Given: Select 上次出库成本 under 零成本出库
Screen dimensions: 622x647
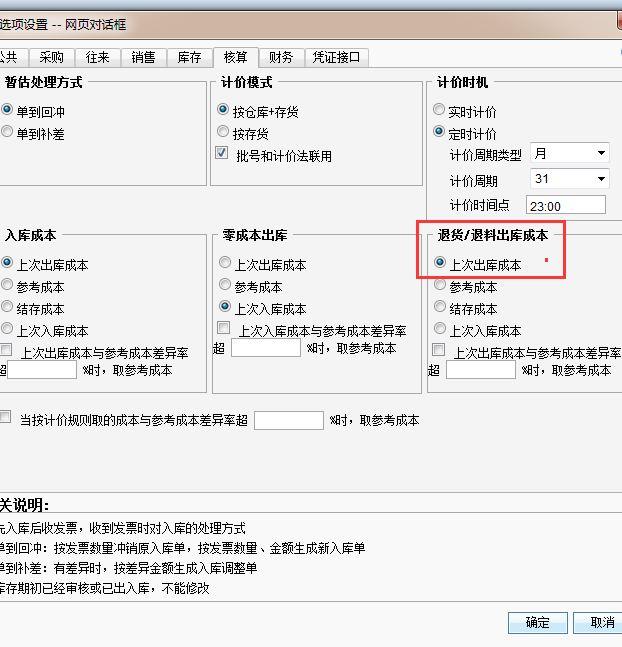Looking at the screenshot, I should [225, 262].
